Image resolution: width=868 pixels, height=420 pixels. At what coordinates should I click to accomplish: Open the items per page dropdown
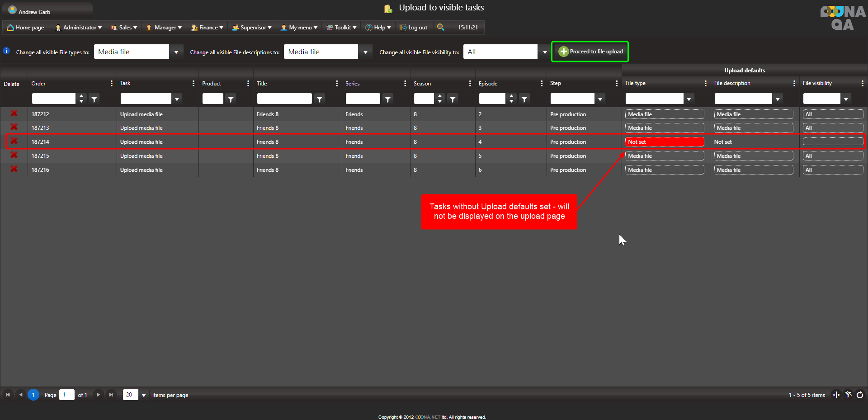[x=144, y=395]
